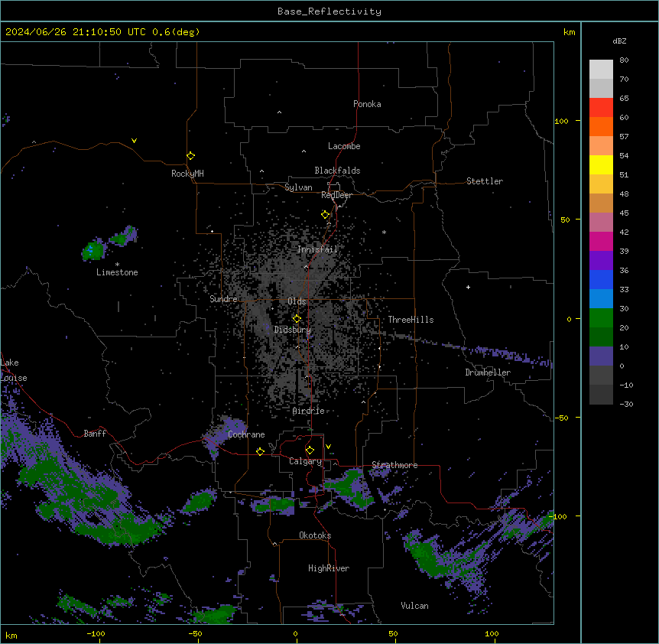Click the lightest gray 70-80 dBZ swatch
The image size is (659, 644).
coord(601,70)
